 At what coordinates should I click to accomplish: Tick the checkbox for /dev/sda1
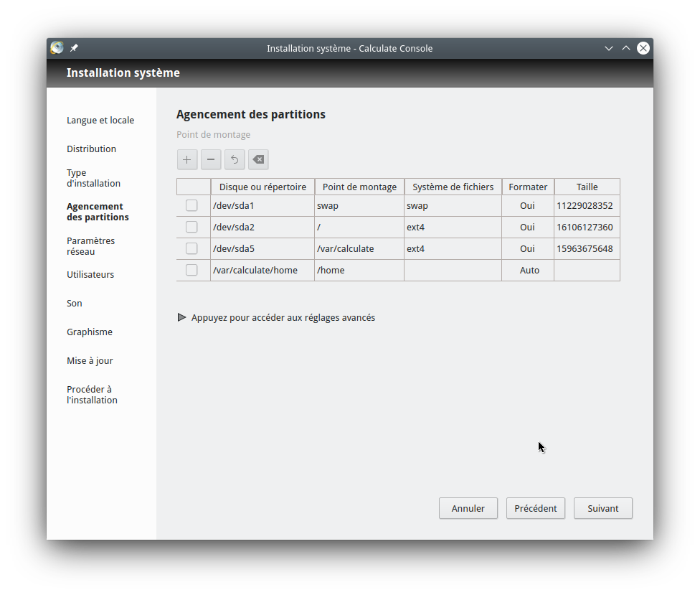191,205
